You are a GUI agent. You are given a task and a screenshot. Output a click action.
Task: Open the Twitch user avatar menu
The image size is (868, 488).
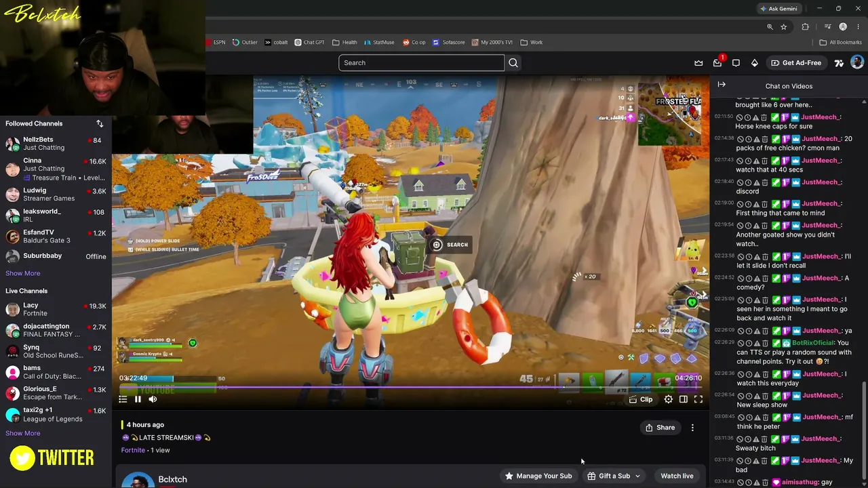(857, 62)
